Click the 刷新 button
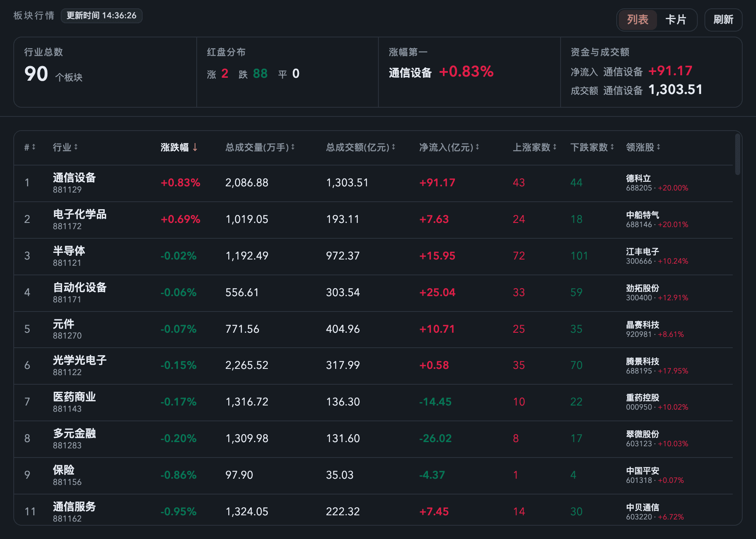The width and height of the screenshot is (756, 539). pos(723,20)
